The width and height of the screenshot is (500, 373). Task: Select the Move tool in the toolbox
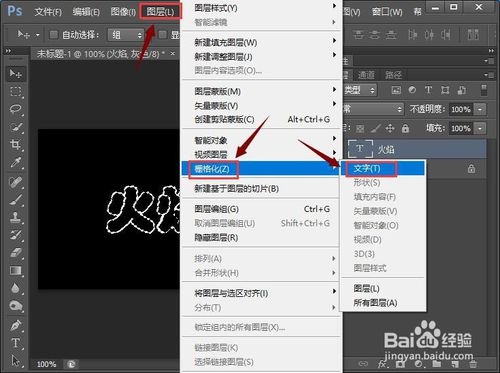coord(15,73)
